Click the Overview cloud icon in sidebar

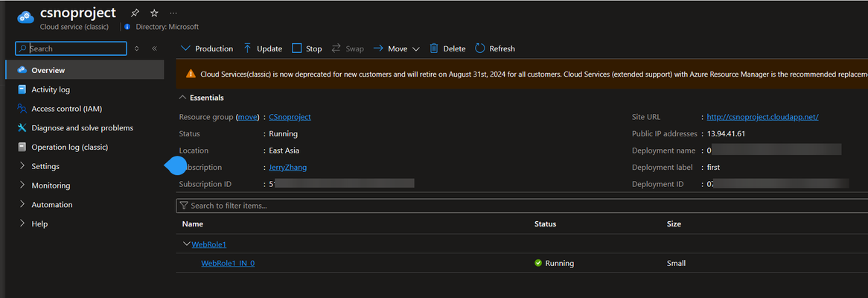22,70
